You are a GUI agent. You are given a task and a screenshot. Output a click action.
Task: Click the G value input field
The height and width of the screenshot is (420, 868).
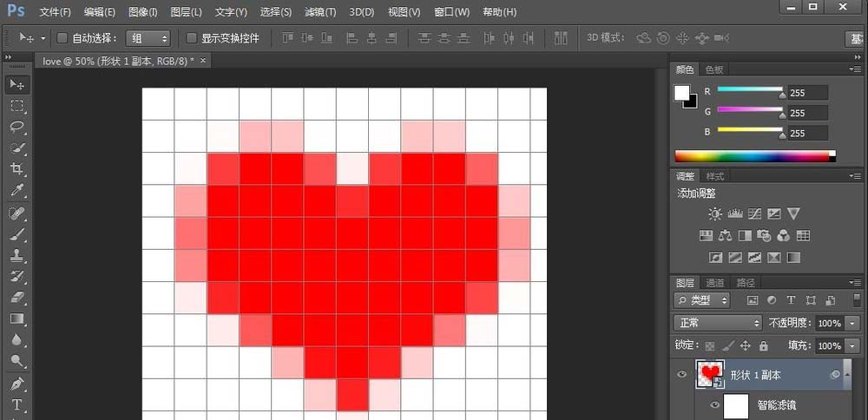click(807, 113)
